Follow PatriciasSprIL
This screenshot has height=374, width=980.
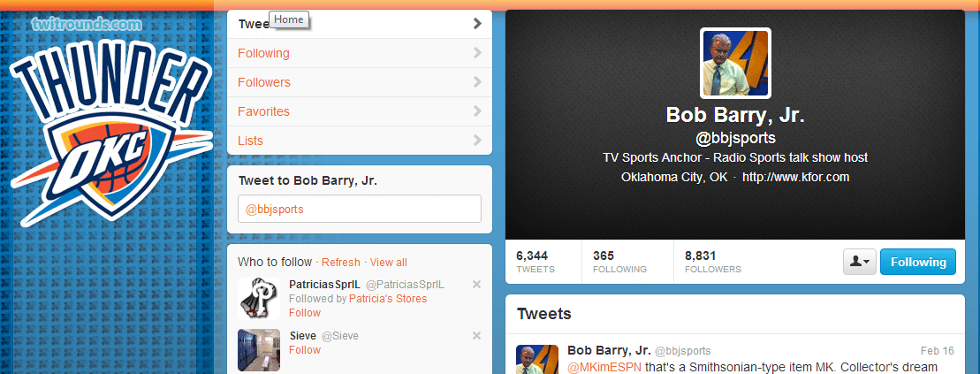(304, 313)
